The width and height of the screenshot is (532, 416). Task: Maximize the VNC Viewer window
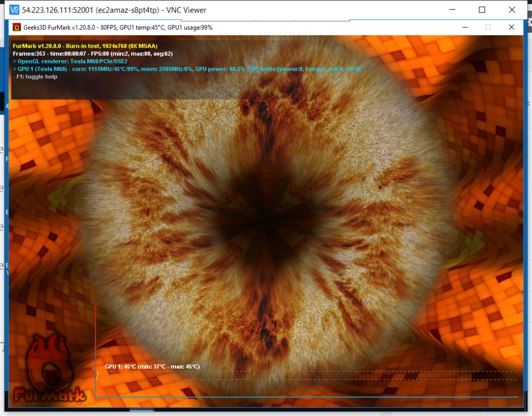click(482, 10)
